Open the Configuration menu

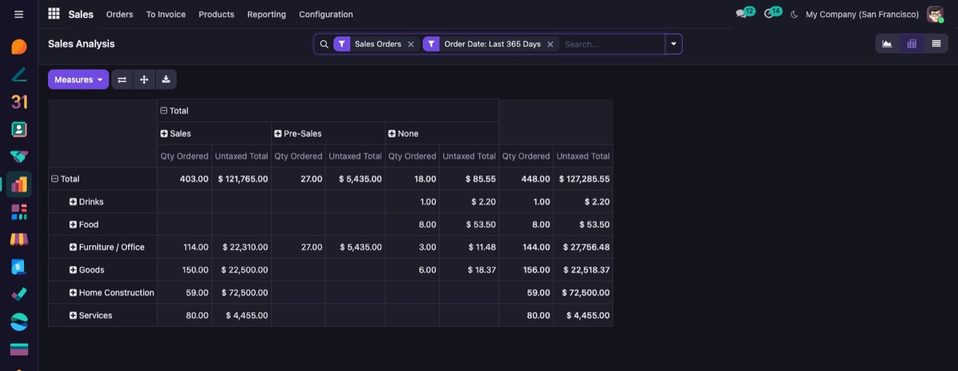pos(326,14)
